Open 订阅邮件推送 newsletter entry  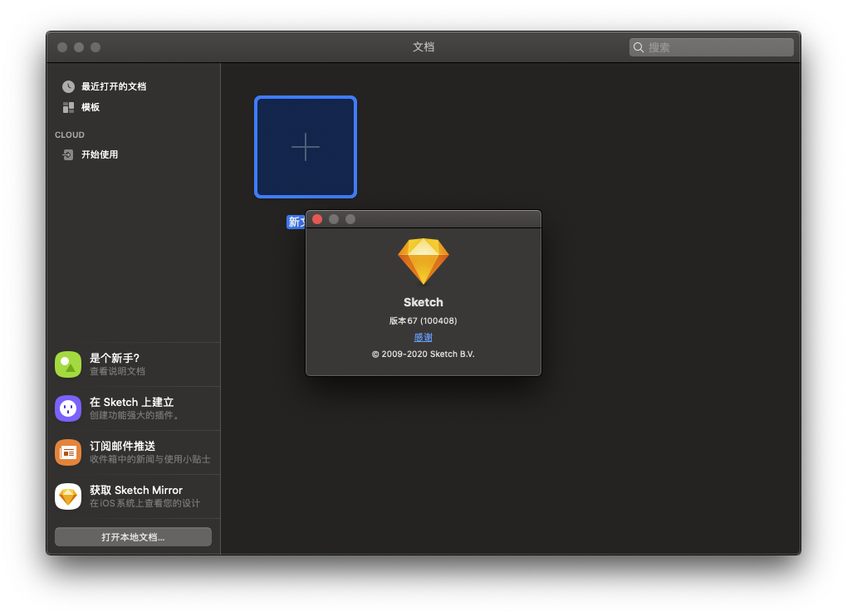tap(134, 452)
